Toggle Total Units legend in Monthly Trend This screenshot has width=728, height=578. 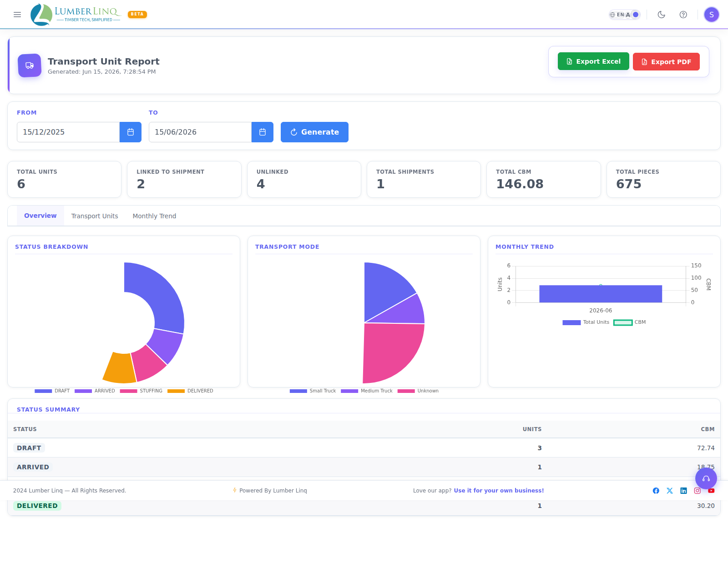(x=586, y=322)
